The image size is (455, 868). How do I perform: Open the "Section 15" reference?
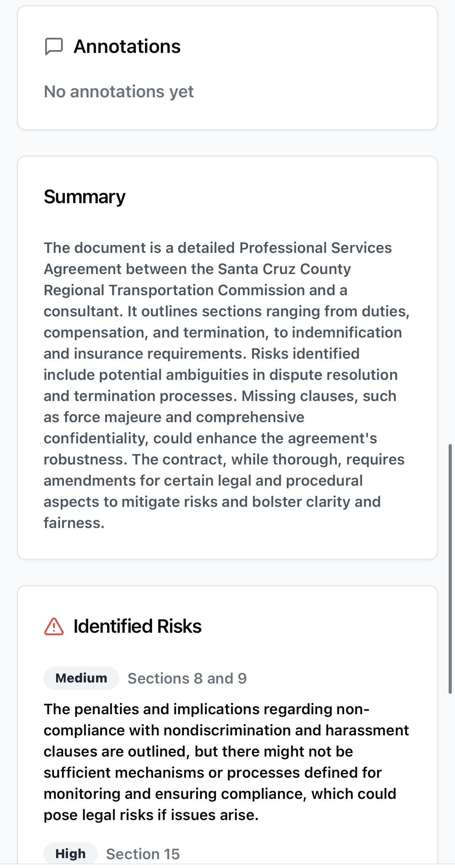[x=143, y=854]
